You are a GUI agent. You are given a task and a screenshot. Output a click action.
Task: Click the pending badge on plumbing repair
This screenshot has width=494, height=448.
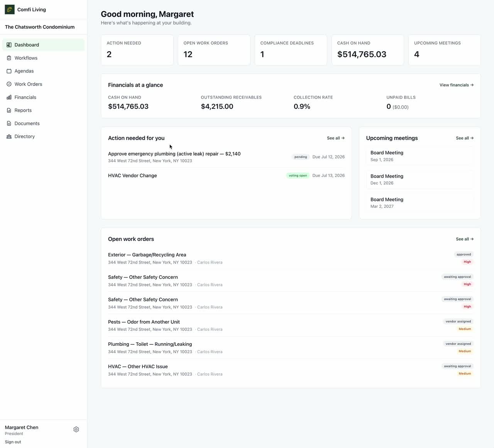(x=301, y=157)
